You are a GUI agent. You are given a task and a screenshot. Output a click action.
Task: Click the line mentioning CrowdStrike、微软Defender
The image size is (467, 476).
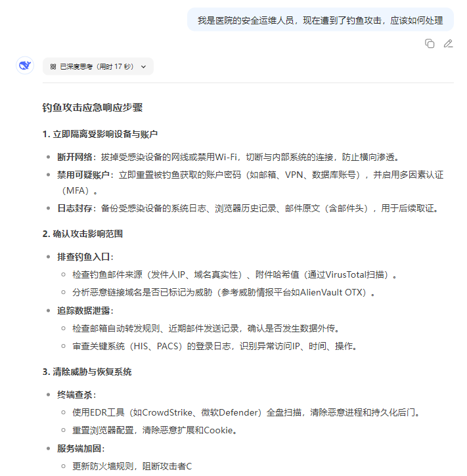246,412
